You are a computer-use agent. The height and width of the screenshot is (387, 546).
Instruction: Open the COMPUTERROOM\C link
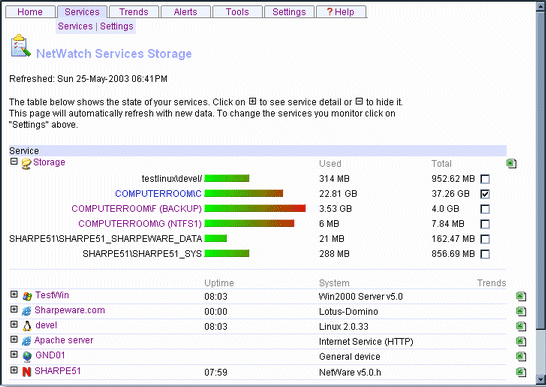click(158, 194)
